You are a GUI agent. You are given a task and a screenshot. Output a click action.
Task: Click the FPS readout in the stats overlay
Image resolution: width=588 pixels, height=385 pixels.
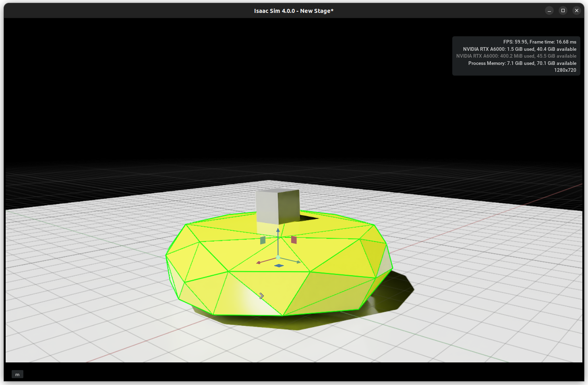[x=539, y=42]
